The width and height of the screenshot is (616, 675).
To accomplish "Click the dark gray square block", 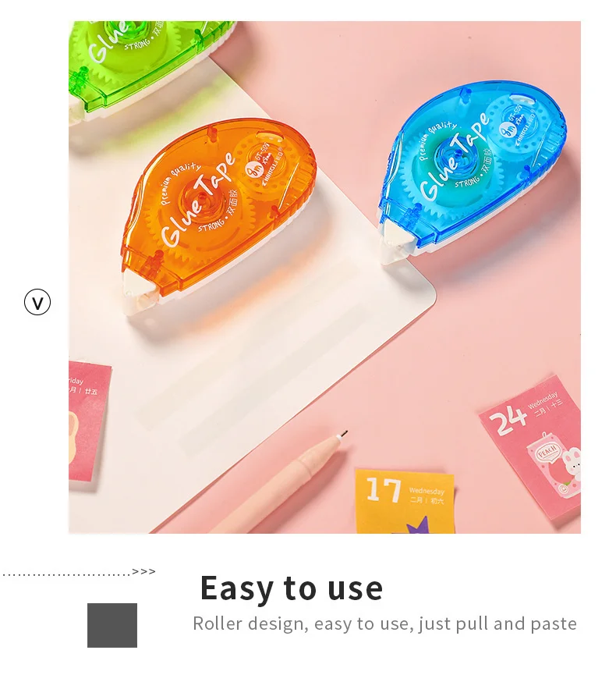I will point(112,625).
